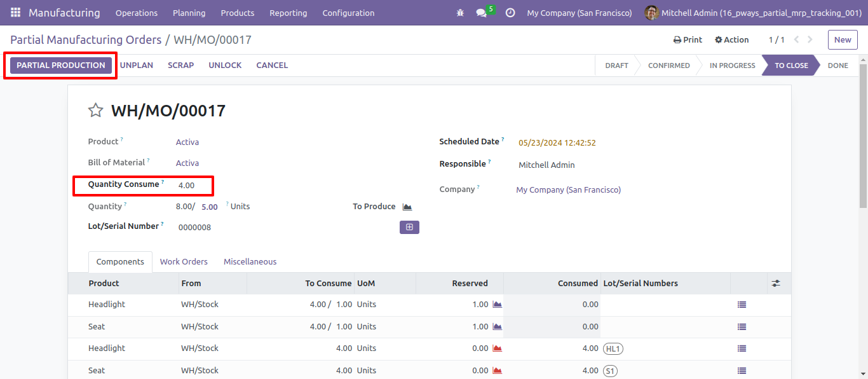The height and width of the screenshot is (379, 868).
Task: Go to Partial Manufacturing Orders breadcrumb link
Action: [86, 39]
